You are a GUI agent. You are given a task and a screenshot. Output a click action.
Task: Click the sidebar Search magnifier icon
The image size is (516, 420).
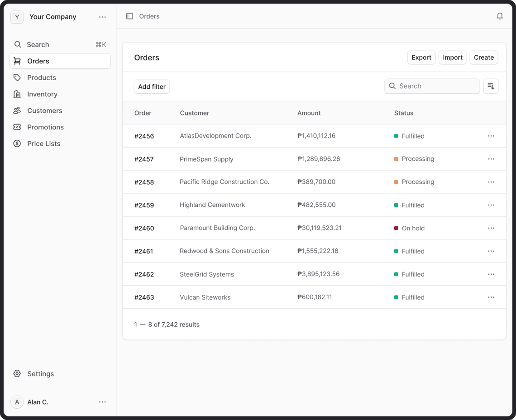tap(18, 44)
